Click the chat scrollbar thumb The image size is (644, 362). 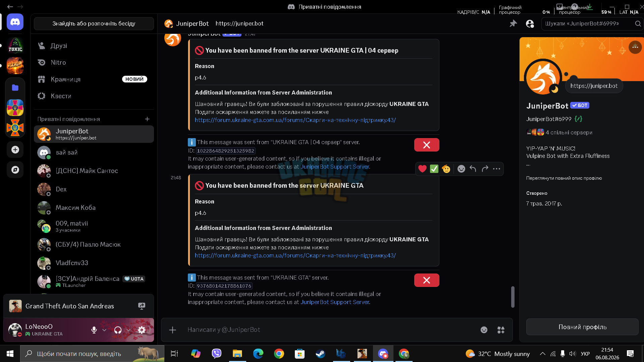click(x=513, y=297)
